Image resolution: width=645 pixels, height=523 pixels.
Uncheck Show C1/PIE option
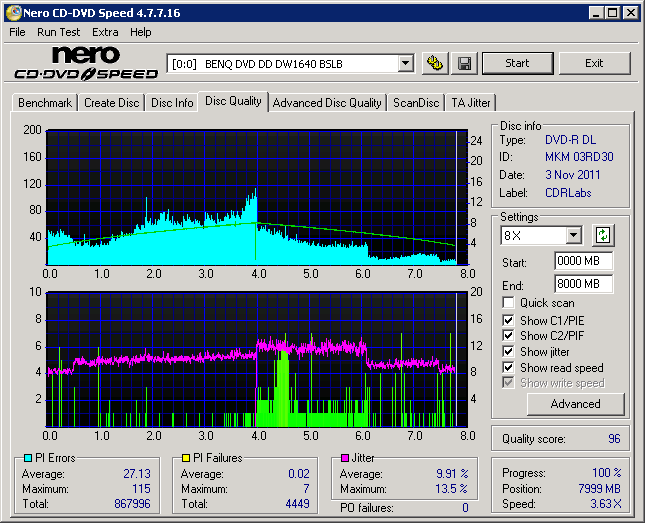pyautogui.click(x=509, y=320)
